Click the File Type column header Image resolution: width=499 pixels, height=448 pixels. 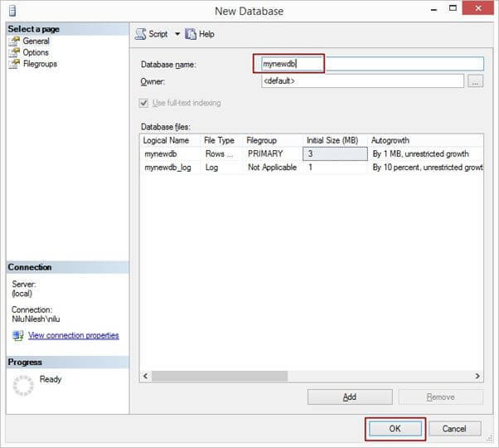click(x=222, y=140)
